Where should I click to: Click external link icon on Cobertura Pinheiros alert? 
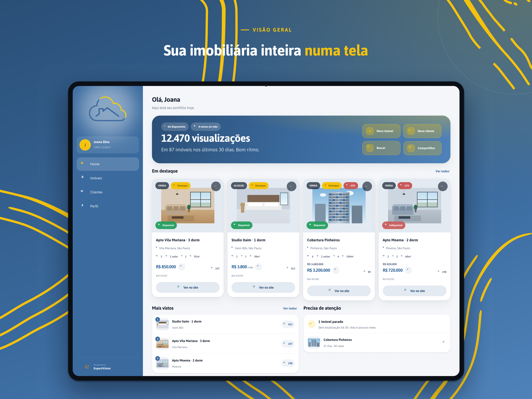[x=443, y=342]
